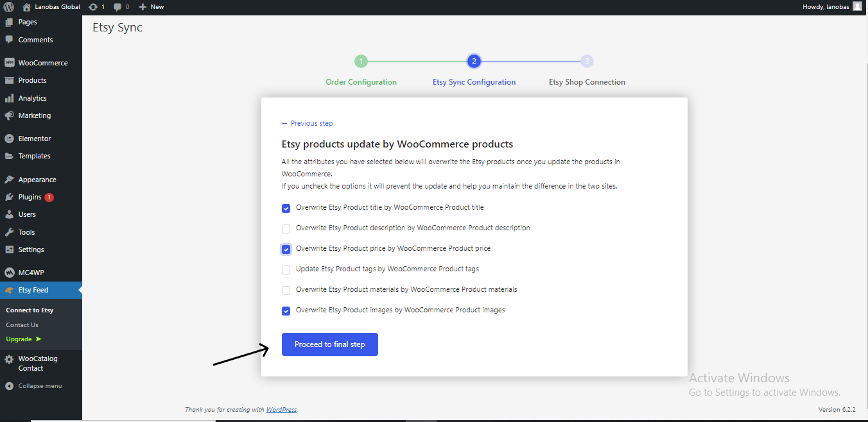Click the WooCatalog Contact gear icon
The height and width of the screenshot is (422, 868).
click(9, 359)
